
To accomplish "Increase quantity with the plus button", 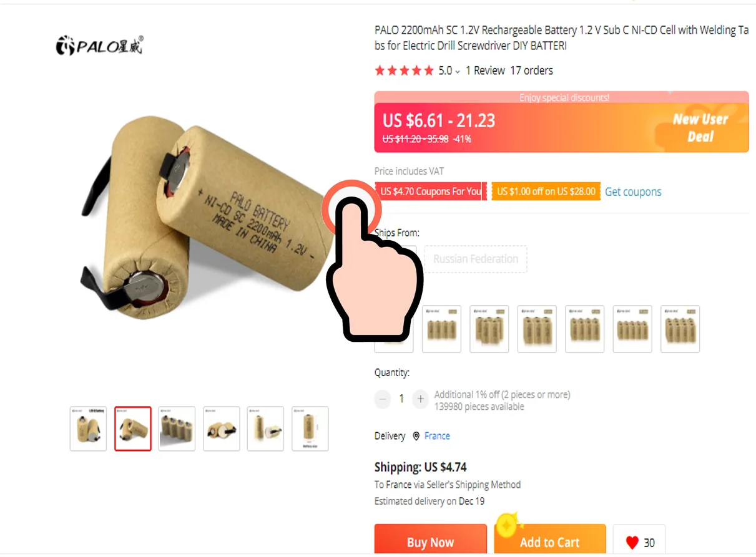I will [x=421, y=399].
